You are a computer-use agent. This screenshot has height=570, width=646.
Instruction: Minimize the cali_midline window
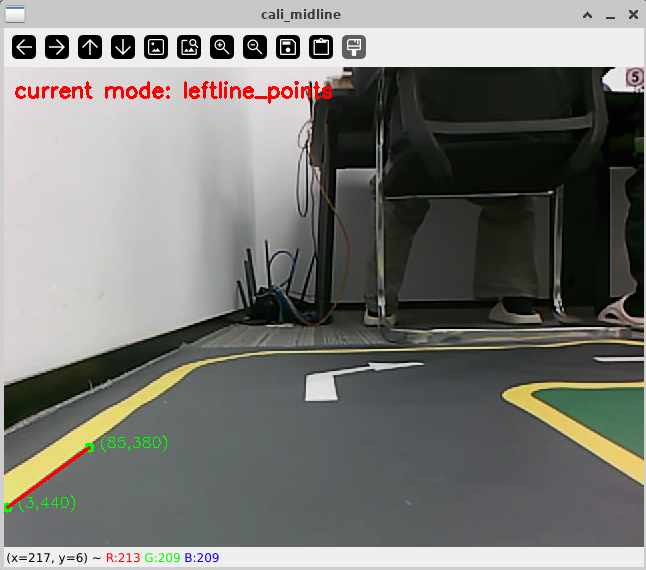[x=587, y=14]
